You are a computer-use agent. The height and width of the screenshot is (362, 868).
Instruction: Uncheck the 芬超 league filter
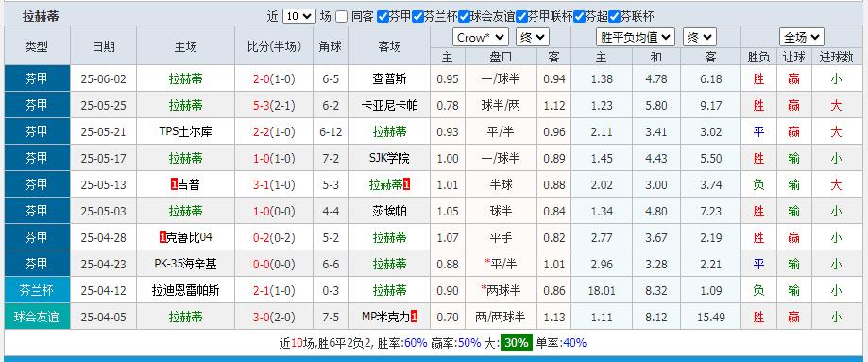pos(580,17)
